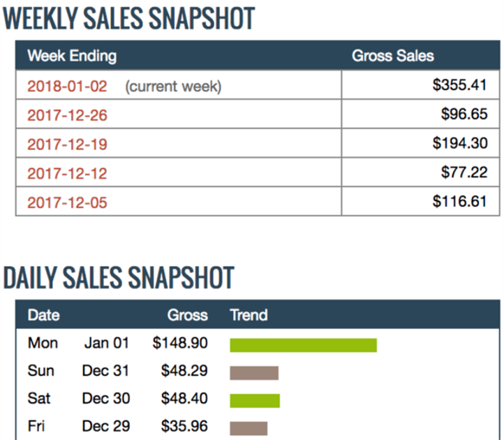The image size is (504, 440).
Task: Open the 2018-01-02 week ending link
Action: tap(67, 87)
